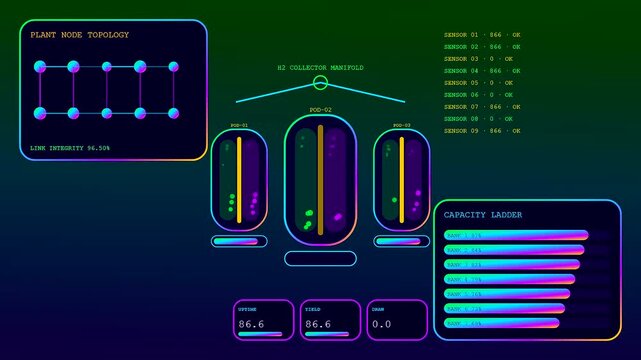Click the bottom-left node in Plant Node Topology
641x360 pixels.
point(40,113)
